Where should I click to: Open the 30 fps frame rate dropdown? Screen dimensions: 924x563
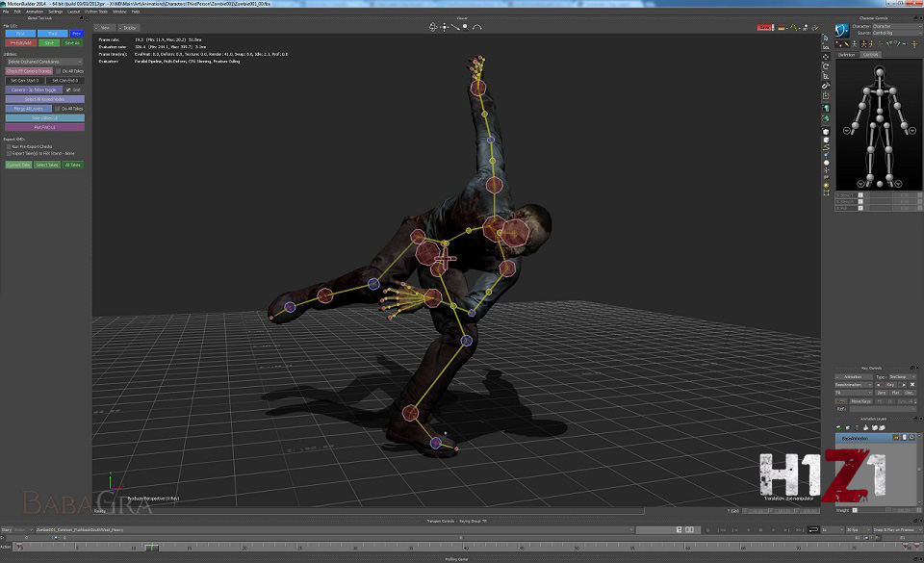[859, 530]
